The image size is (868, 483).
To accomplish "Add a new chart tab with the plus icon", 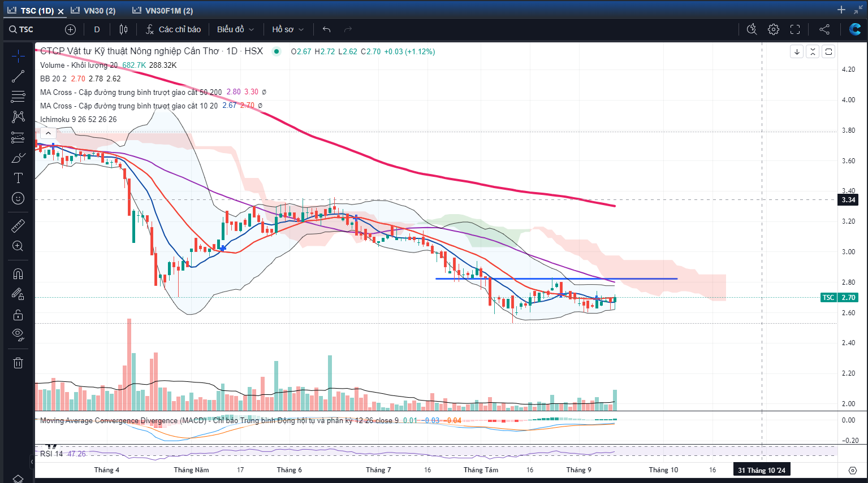I will (841, 10).
